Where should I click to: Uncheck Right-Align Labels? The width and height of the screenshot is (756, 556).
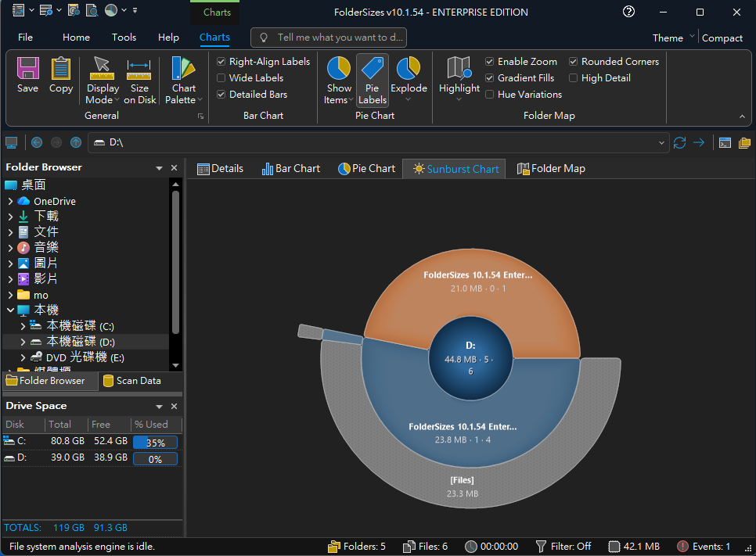pyautogui.click(x=221, y=62)
